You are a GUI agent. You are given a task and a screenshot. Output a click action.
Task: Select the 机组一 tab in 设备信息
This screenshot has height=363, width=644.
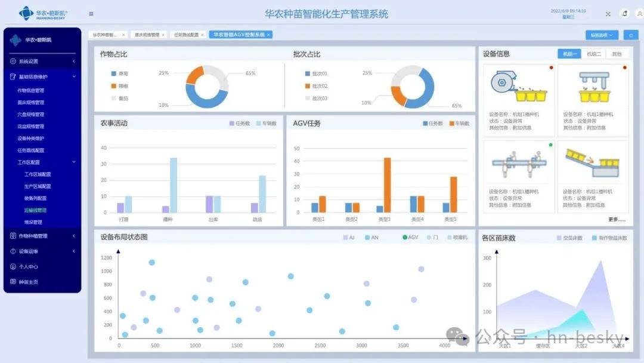pyautogui.click(x=569, y=54)
